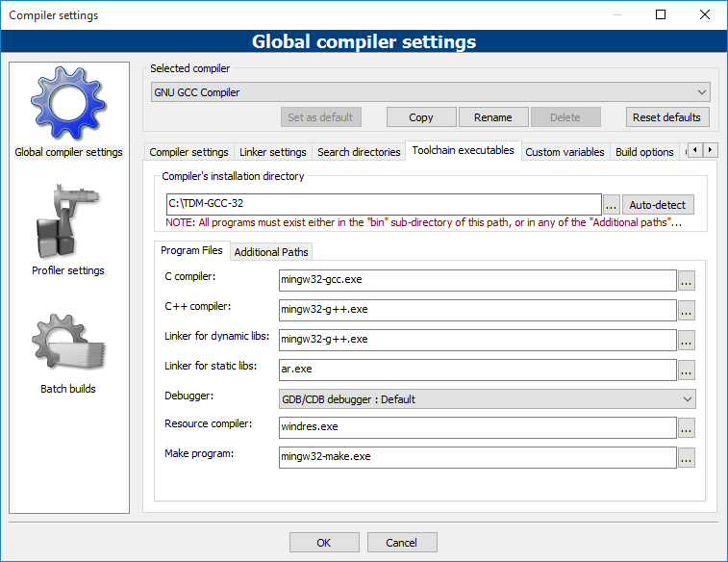Image resolution: width=728 pixels, height=562 pixels.
Task: Switch to the Linker settings tab
Action: click(272, 152)
